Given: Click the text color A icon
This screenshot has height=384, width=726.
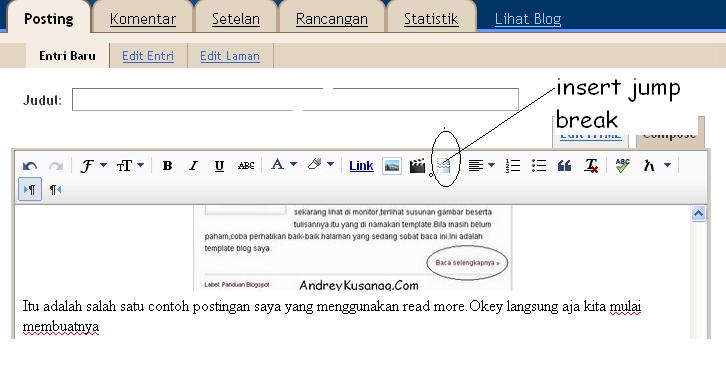Looking at the screenshot, I should point(277,164).
